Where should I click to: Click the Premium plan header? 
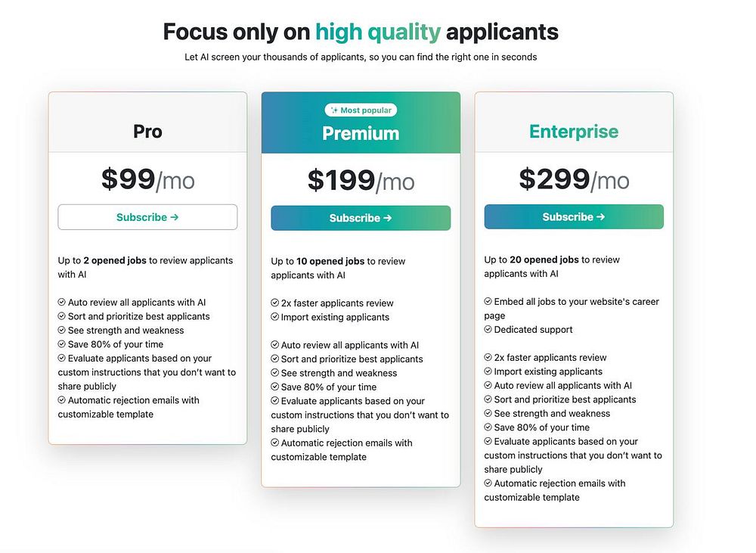point(361,123)
